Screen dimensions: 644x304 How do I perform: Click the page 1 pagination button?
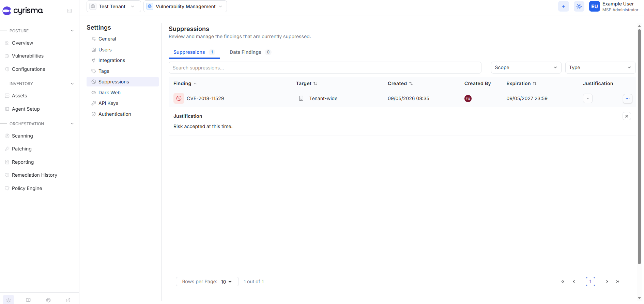click(591, 282)
